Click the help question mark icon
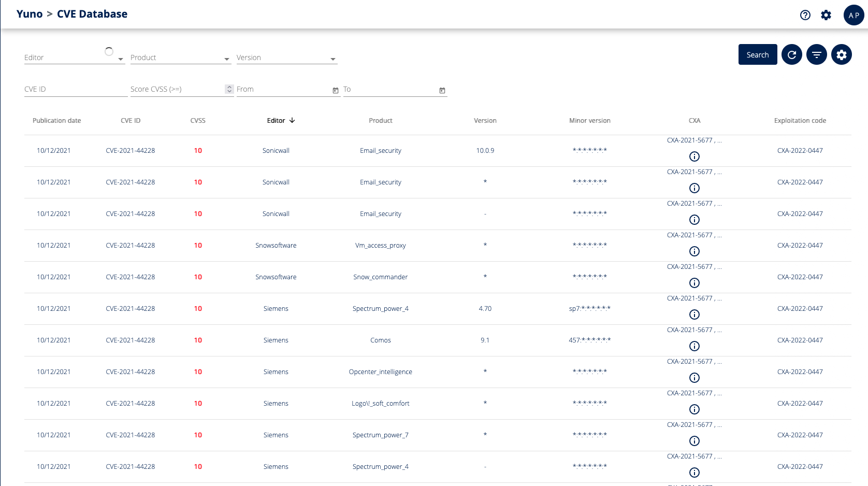868x486 pixels. pyautogui.click(x=805, y=15)
